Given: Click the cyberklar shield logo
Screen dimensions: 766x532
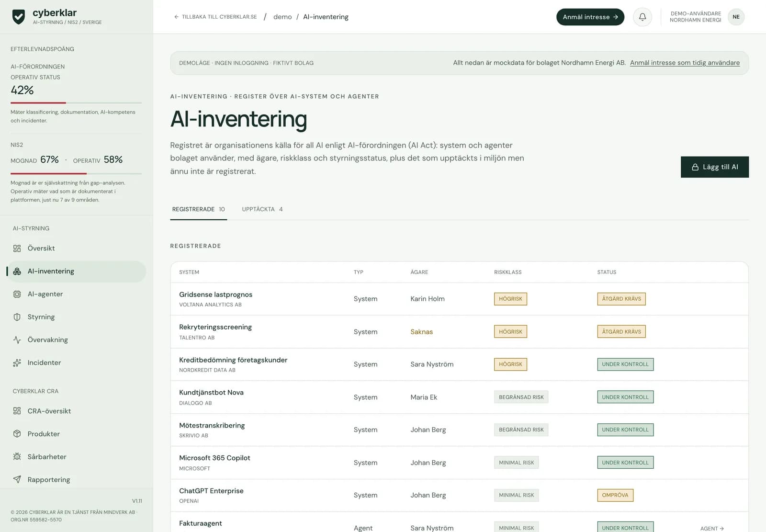Looking at the screenshot, I should [19, 17].
